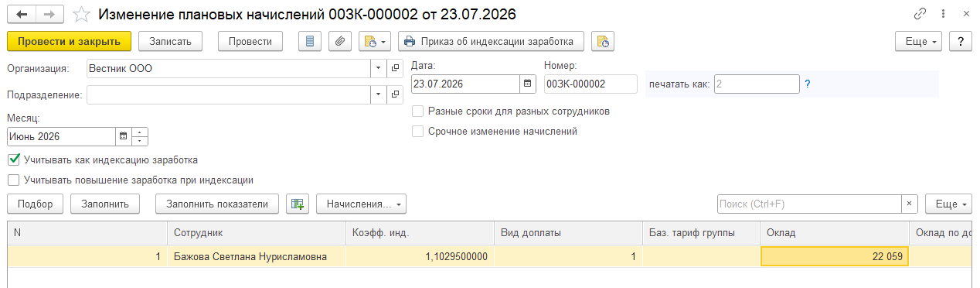Expand the Подразделение dropdown arrow
Image resolution: width=980 pixels, height=288 pixels.
[x=379, y=94]
